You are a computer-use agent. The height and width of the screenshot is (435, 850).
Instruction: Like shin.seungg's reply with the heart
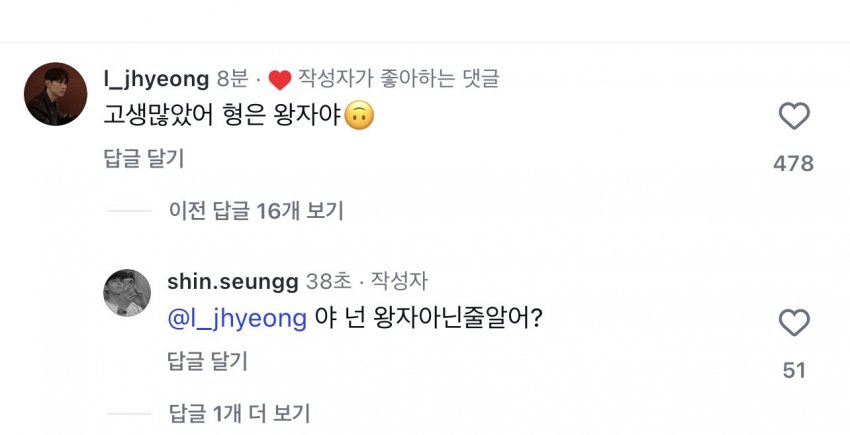click(793, 323)
